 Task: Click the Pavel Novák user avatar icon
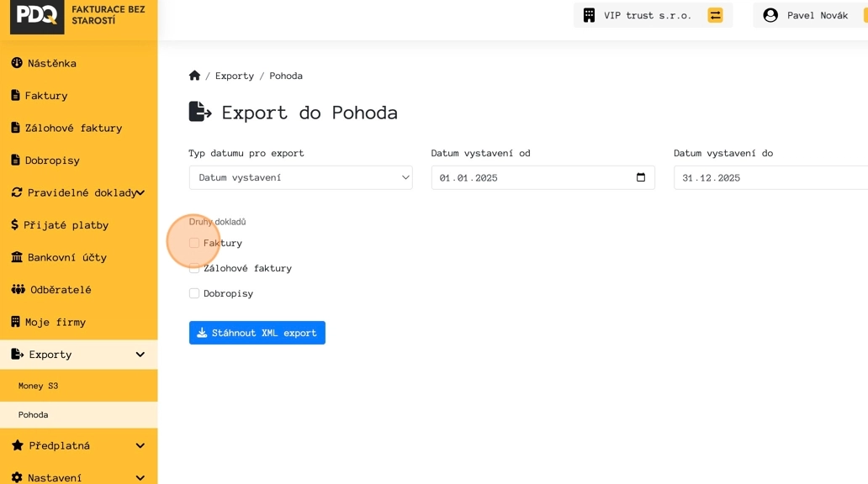click(x=770, y=15)
